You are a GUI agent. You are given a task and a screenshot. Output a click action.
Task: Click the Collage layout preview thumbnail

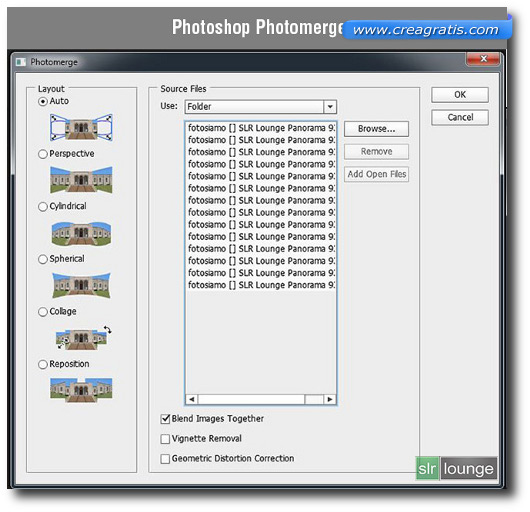(x=83, y=338)
